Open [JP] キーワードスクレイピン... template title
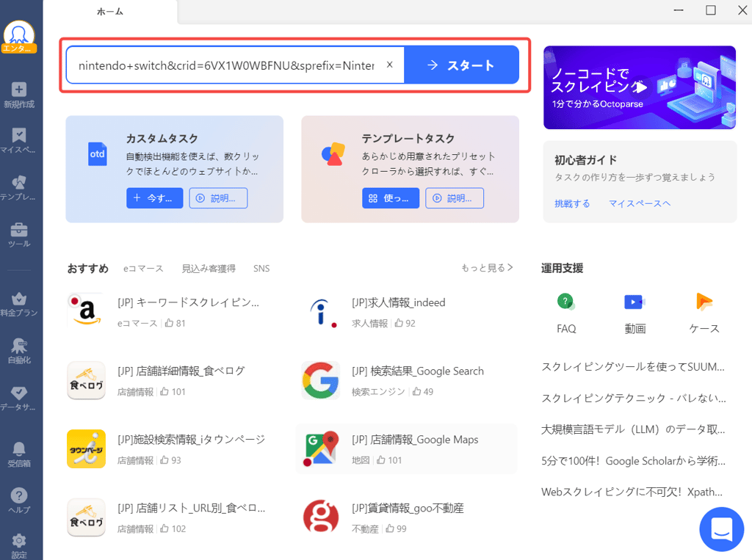Viewport: 752px width, 560px height. click(189, 302)
